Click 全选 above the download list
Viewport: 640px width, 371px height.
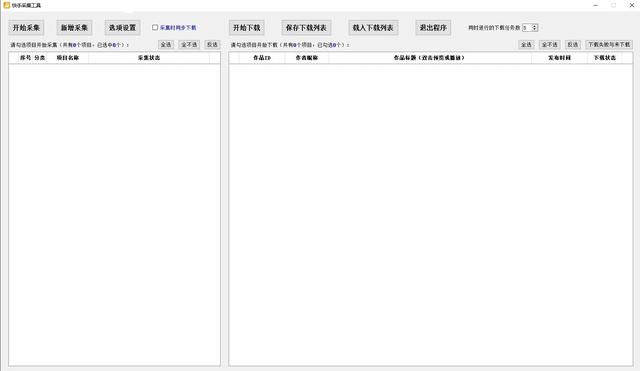point(526,44)
